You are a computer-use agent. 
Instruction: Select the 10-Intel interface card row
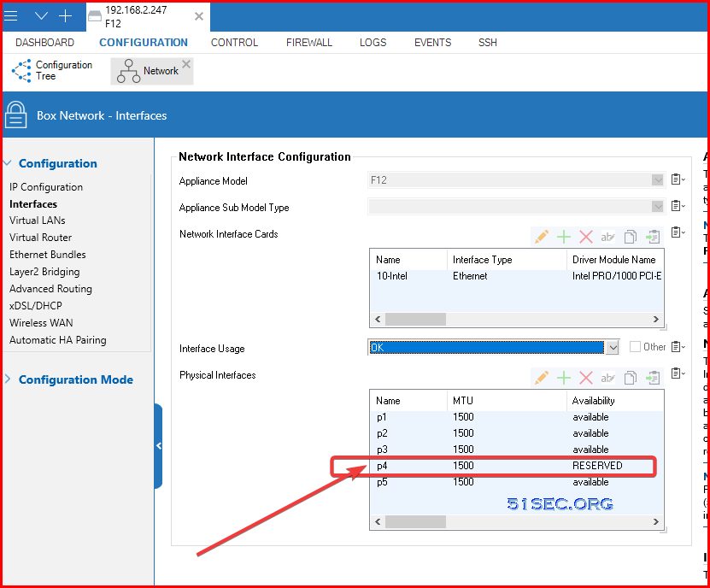click(x=517, y=276)
